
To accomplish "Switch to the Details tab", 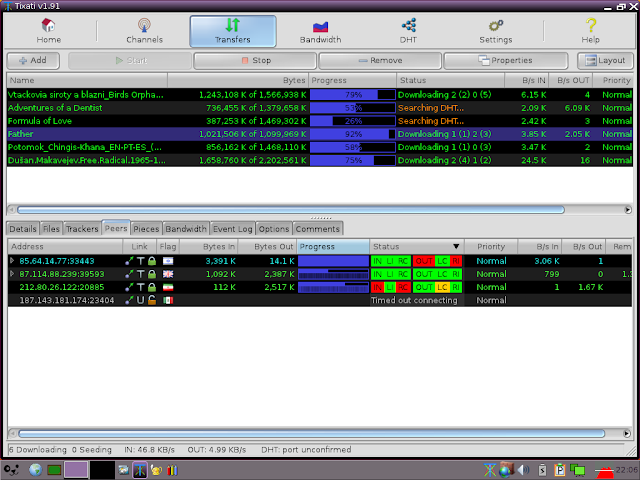I will click(23, 229).
